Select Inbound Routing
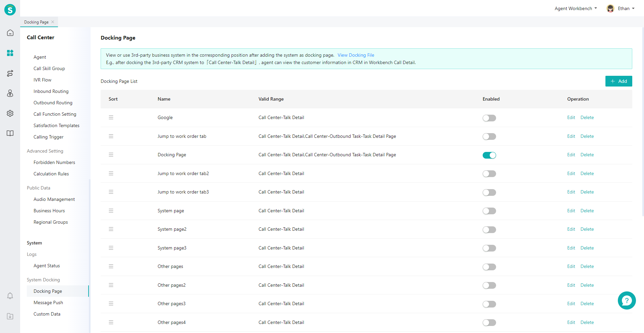The height and width of the screenshot is (333, 644). (x=51, y=91)
